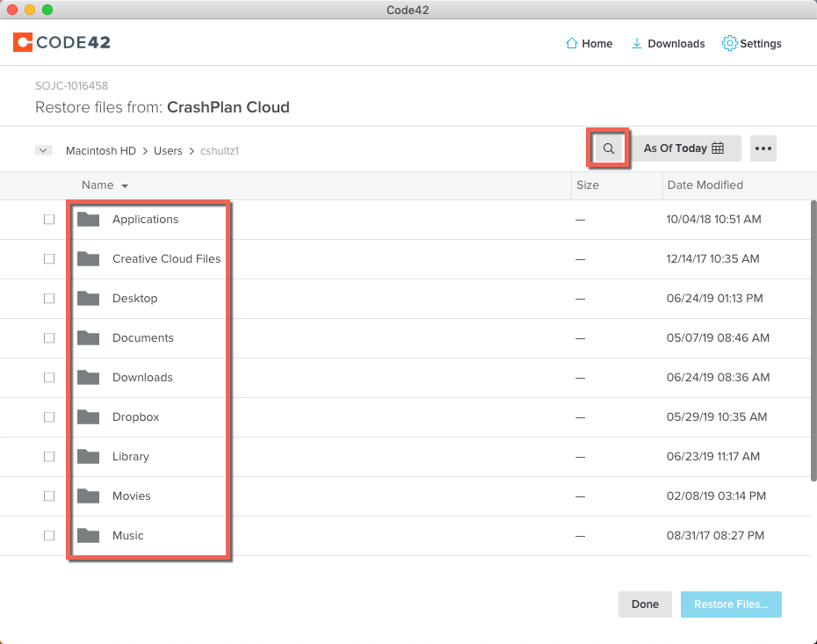Sort by Name column
This screenshot has height=644, width=817.
105,185
